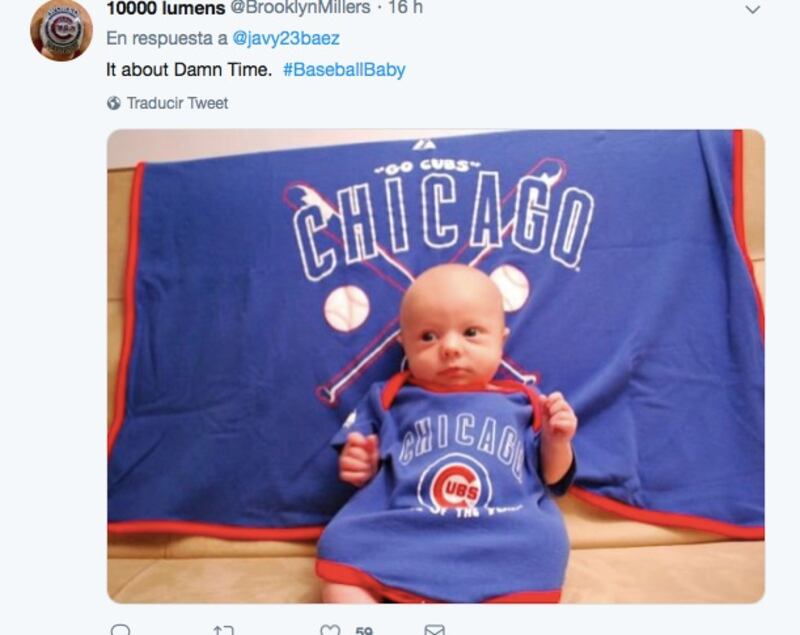Click the baseball on the blanket's left side

pos(346,307)
